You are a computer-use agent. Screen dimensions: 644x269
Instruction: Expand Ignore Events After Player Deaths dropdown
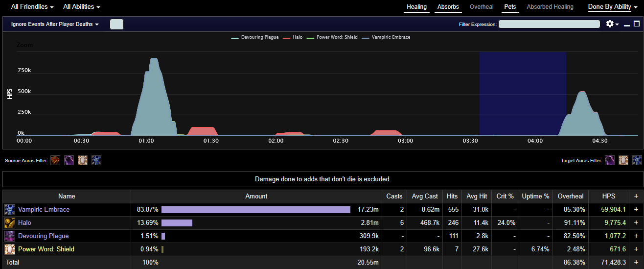[55, 24]
